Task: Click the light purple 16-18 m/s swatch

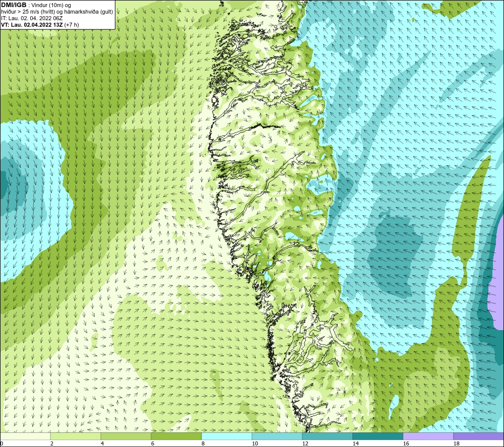Action: pyautogui.click(x=428, y=436)
